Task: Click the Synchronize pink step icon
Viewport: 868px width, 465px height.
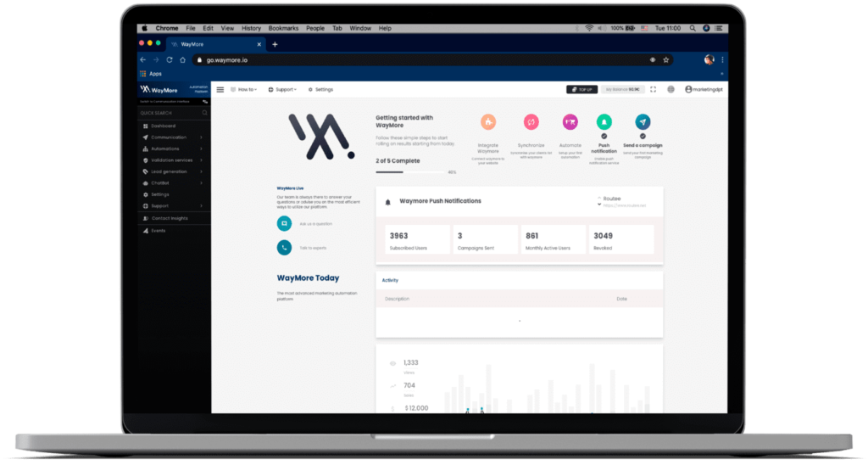Action: point(531,122)
